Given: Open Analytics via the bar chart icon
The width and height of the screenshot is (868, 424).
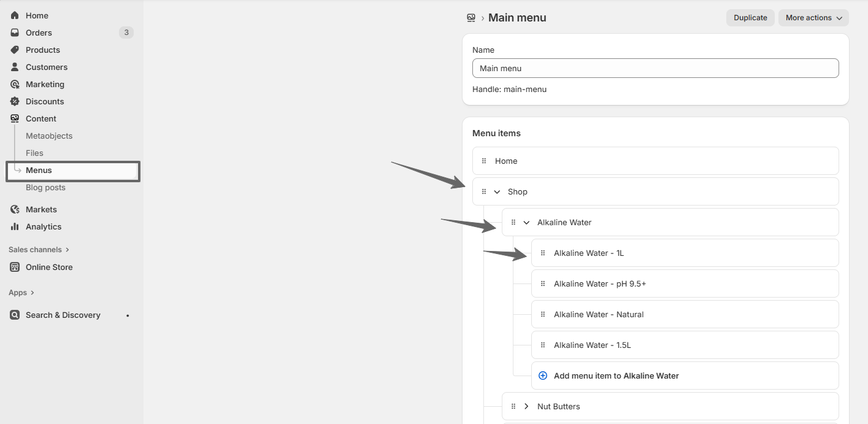Looking at the screenshot, I should click(14, 226).
